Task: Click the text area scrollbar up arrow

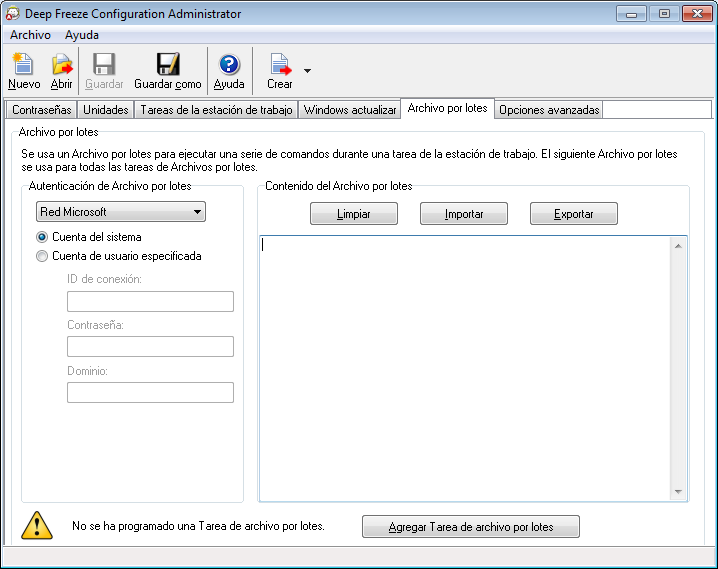Action: coord(678,246)
